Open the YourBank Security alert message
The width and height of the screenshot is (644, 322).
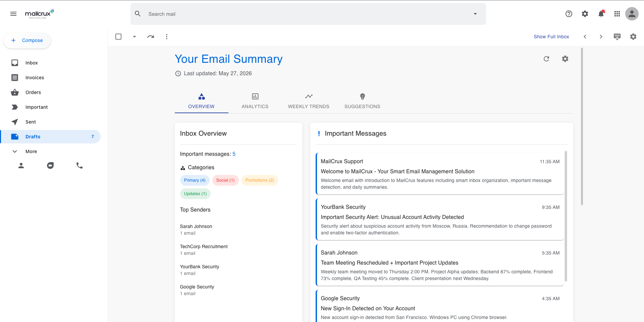coord(440,220)
